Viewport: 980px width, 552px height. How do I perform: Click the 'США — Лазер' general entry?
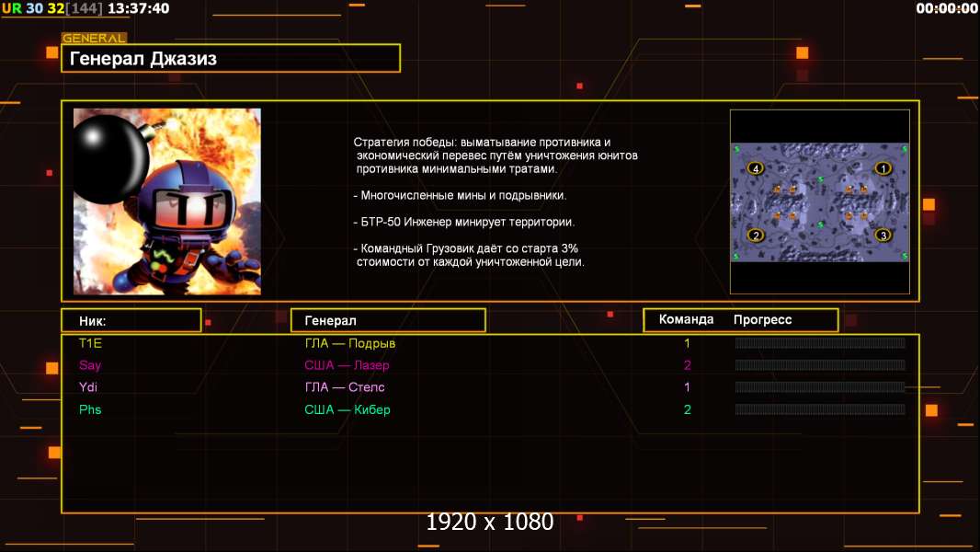(347, 365)
